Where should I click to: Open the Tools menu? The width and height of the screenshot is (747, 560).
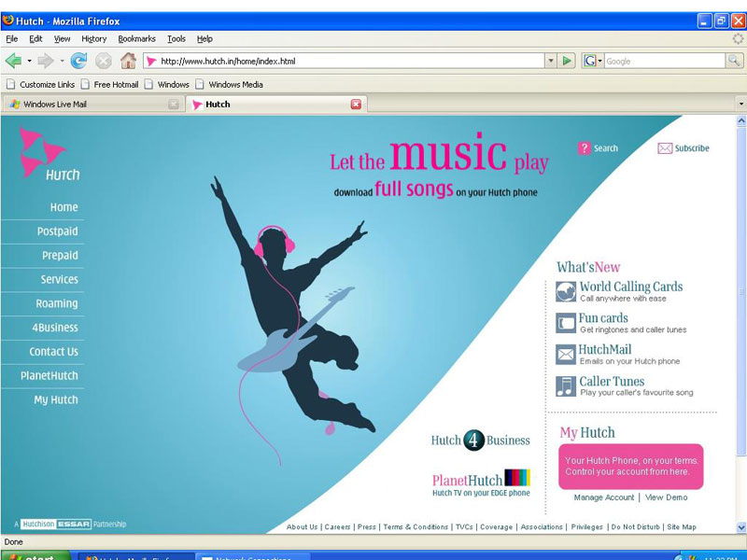coord(176,38)
